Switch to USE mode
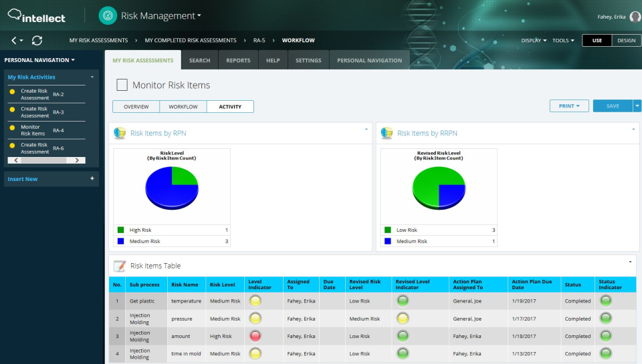Image resolution: width=642 pixels, height=364 pixels. 597,41
